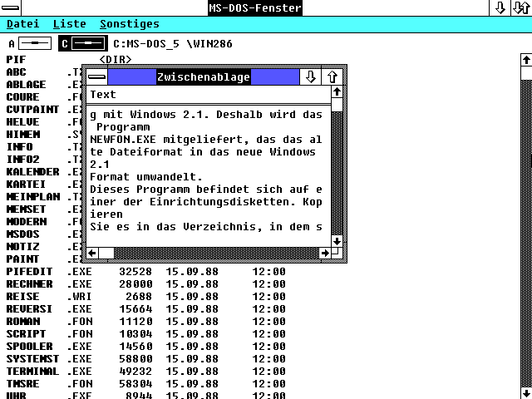532x399 pixels.
Task: Click MS-DOS-Fenster vertical scrollbar track
Action: 526,234
